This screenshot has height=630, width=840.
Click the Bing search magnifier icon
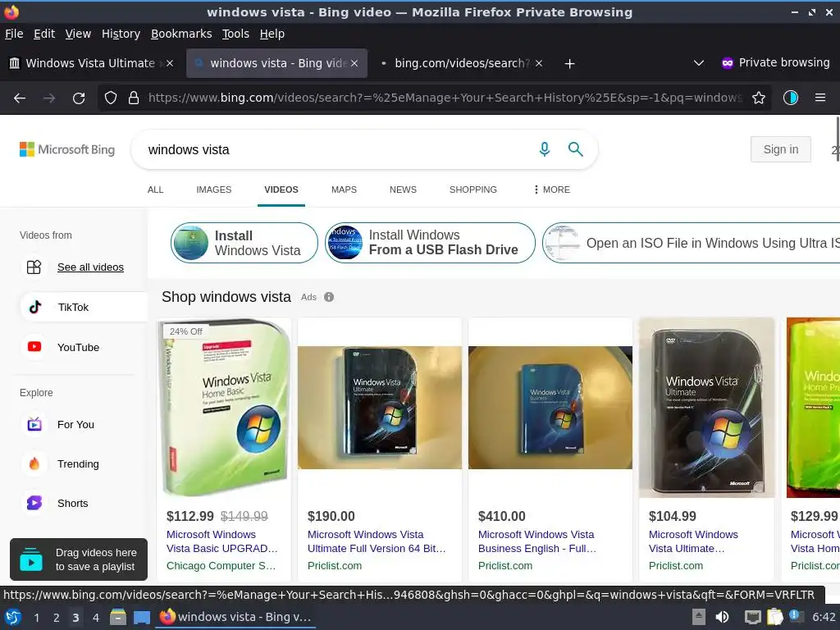point(575,149)
